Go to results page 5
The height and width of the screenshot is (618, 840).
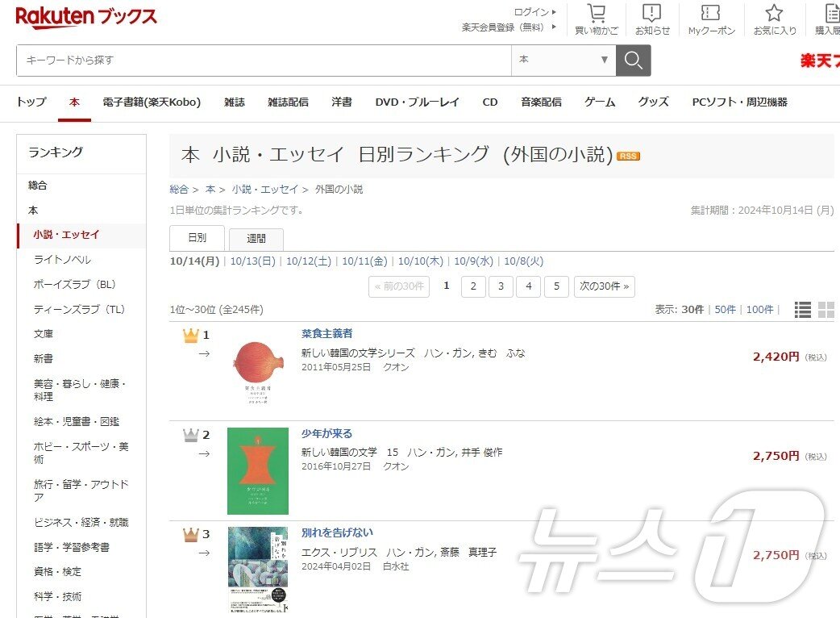[556, 286]
